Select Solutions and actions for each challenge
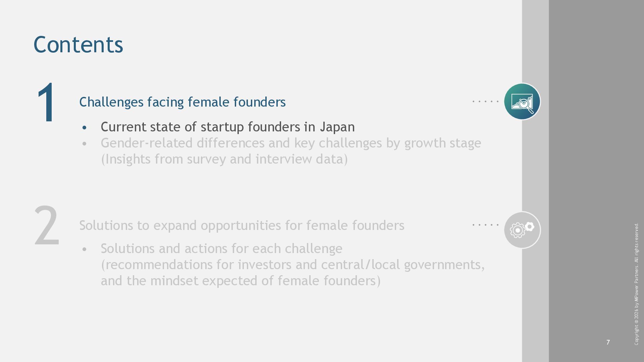This screenshot has height=362, width=644. pyautogui.click(x=221, y=249)
